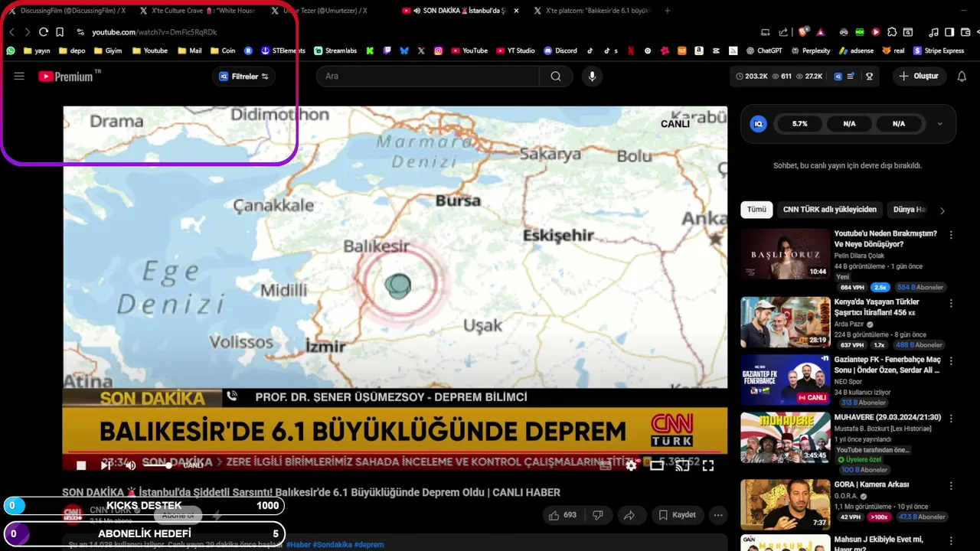Viewport: 980px width, 551px height.
Task: Dislike the video with thumbs down
Action: click(599, 515)
